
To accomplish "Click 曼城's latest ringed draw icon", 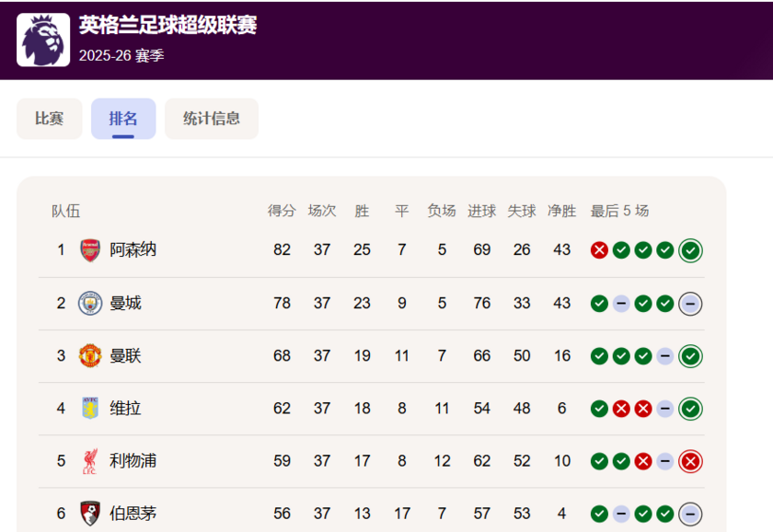I will (x=691, y=304).
